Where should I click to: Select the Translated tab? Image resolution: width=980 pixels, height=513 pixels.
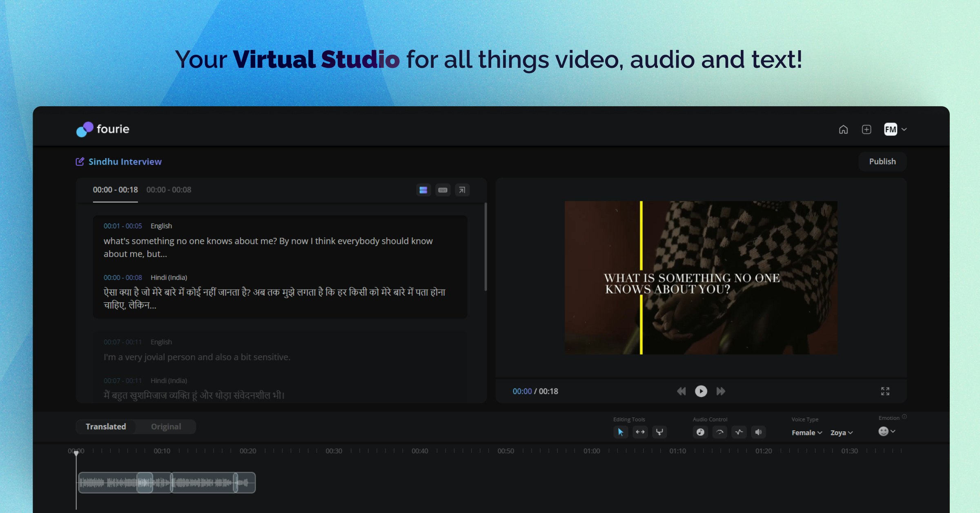pos(106,426)
